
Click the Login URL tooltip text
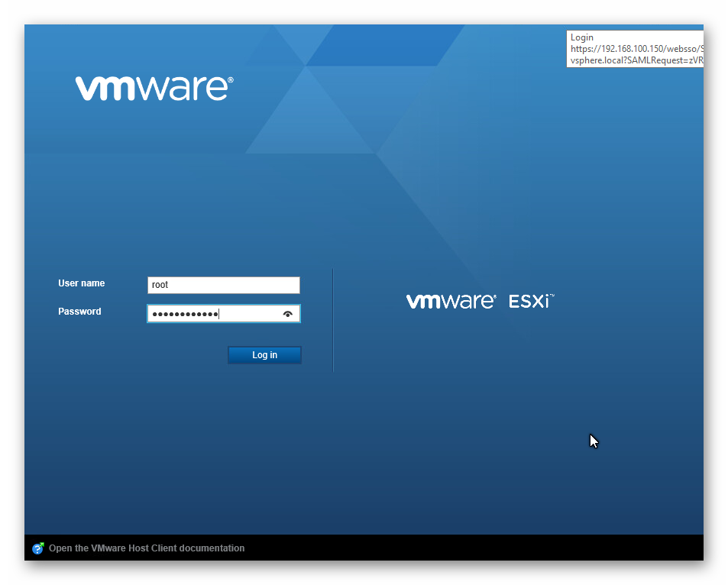(635, 49)
